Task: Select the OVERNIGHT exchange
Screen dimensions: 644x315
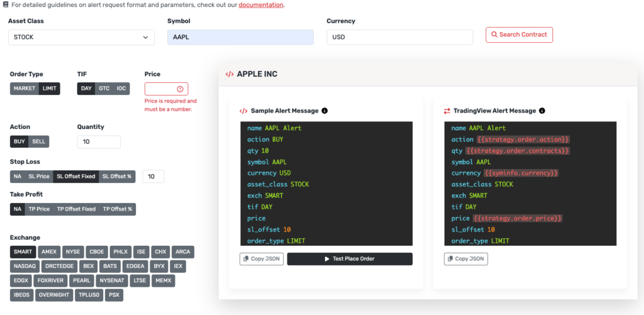Action: point(54,295)
